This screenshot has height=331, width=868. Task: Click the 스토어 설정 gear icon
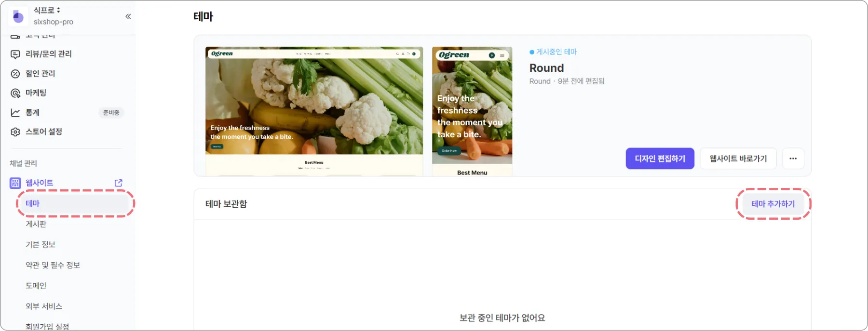click(15, 132)
